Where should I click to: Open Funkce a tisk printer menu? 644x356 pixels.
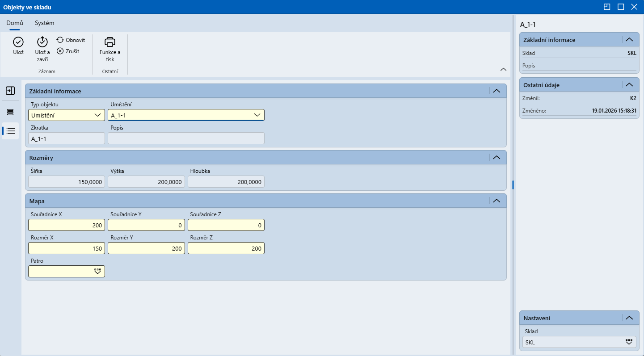click(110, 49)
